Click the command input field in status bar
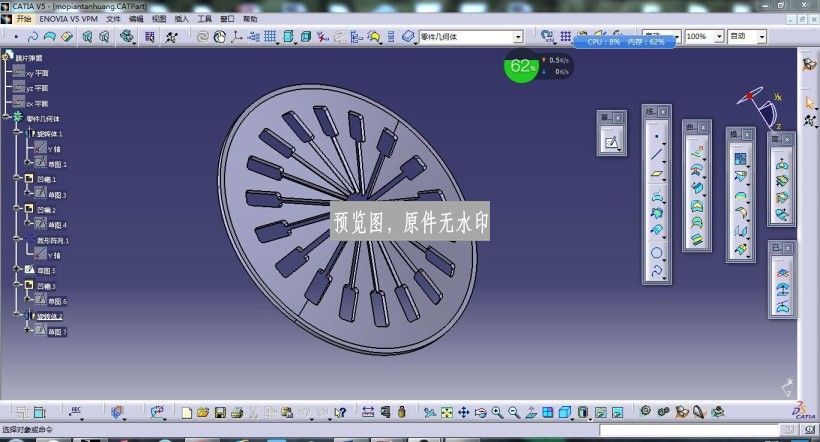Screen dimensions: 820x442 tap(689, 430)
